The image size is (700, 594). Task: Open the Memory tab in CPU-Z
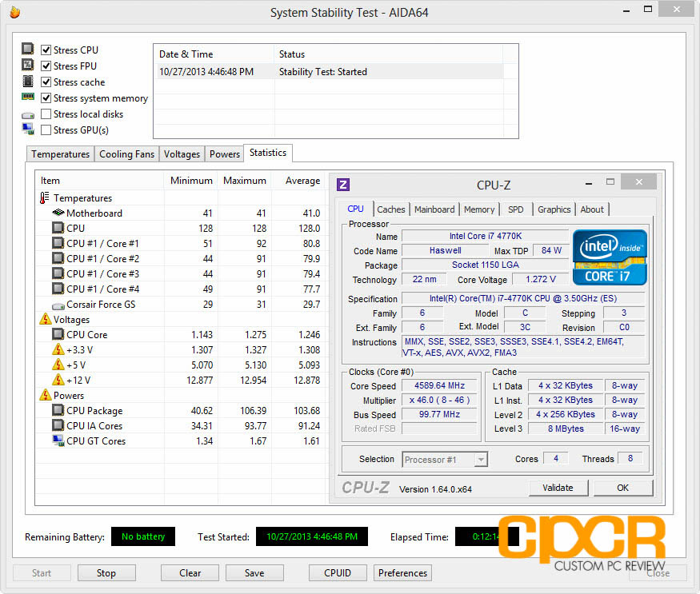pyautogui.click(x=479, y=209)
